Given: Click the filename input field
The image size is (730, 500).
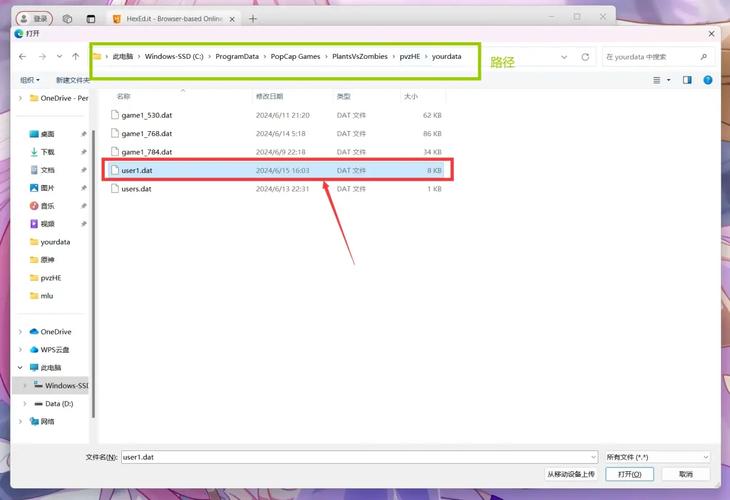Looking at the screenshot, I should coord(359,457).
